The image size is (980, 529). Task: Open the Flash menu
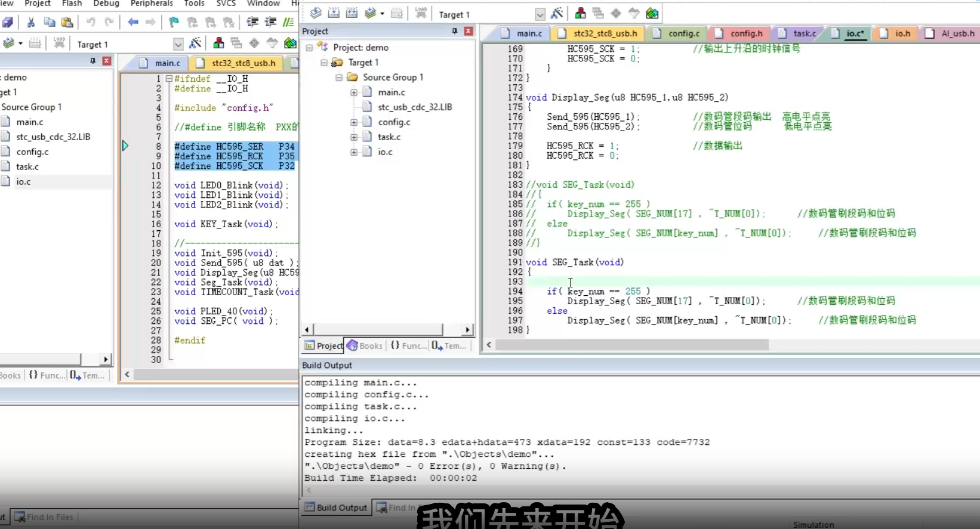coord(72,4)
